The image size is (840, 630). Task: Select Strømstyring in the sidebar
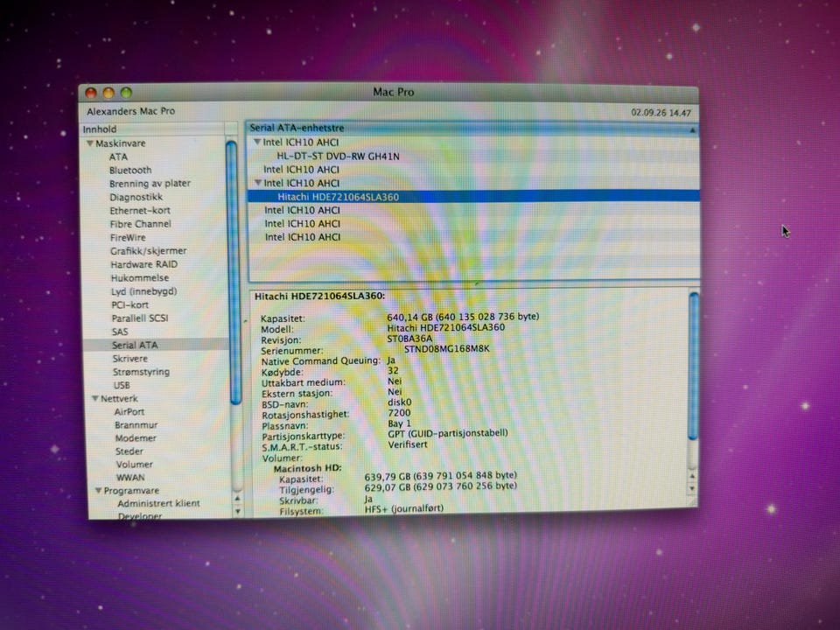coord(141,372)
